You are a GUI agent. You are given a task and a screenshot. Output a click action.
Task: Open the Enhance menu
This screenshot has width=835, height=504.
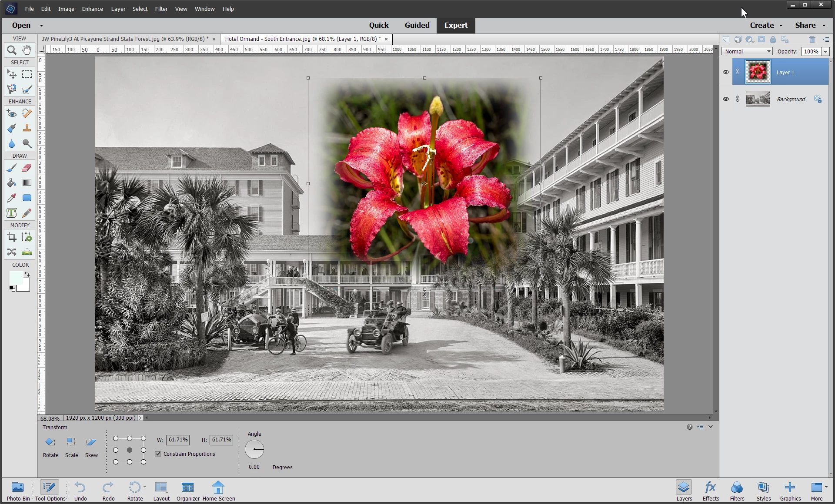[92, 9]
